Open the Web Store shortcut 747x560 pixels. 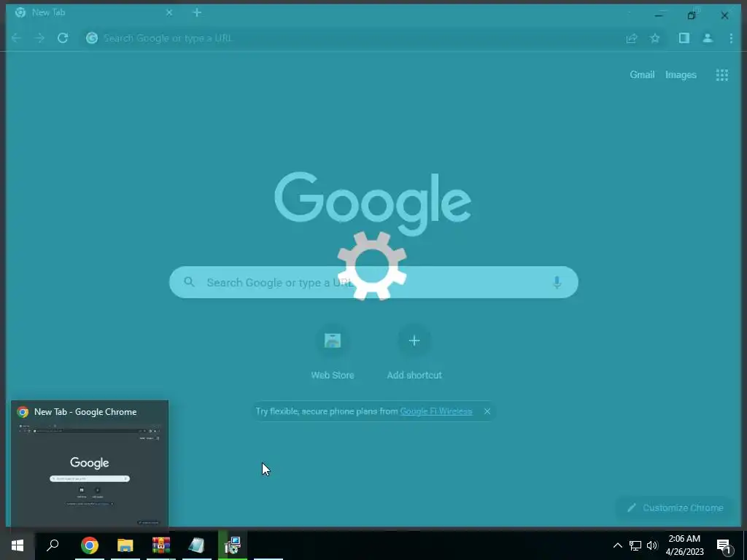point(333,353)
